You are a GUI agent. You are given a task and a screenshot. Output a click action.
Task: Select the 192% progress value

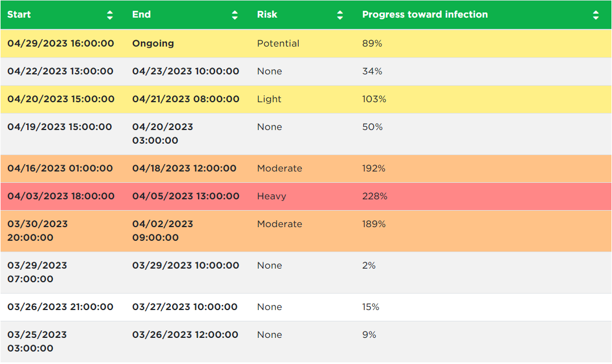pyautogui.click(x=374, y=169)
